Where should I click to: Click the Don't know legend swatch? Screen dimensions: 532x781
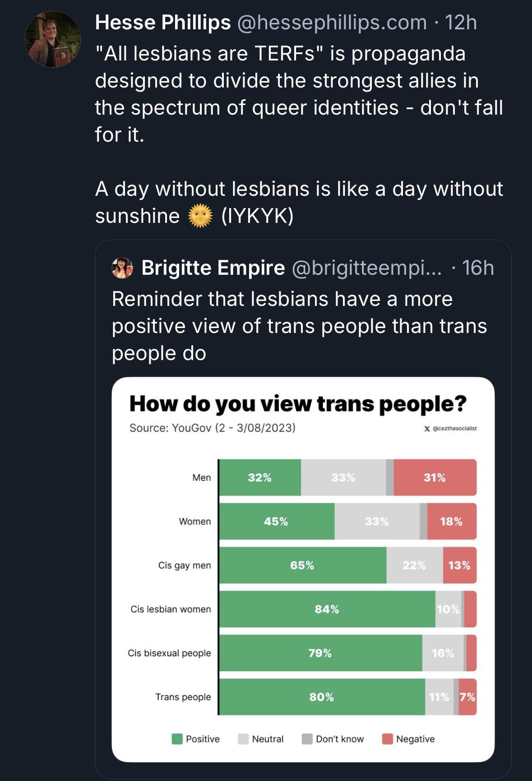307,739
